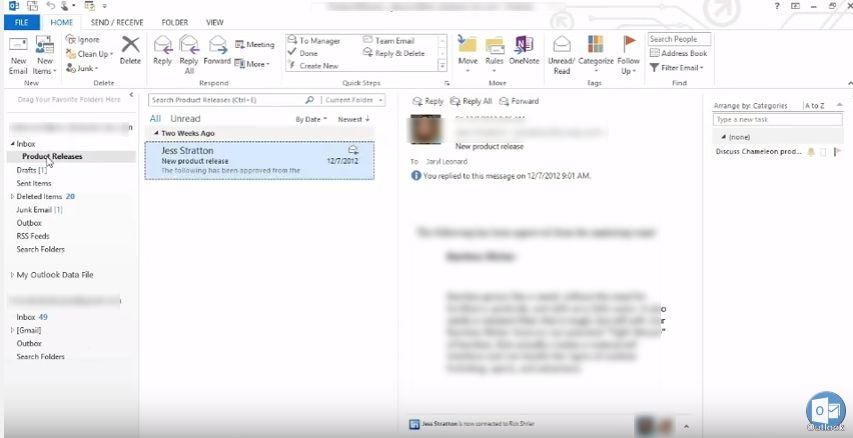
Task: Toggle Newest sort order
Action: click(354, 119)
